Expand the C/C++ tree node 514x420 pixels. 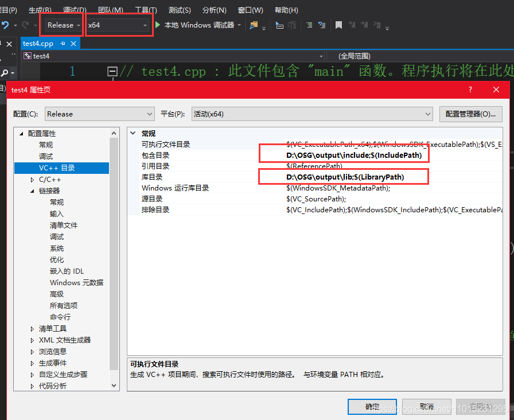[32, 180]
